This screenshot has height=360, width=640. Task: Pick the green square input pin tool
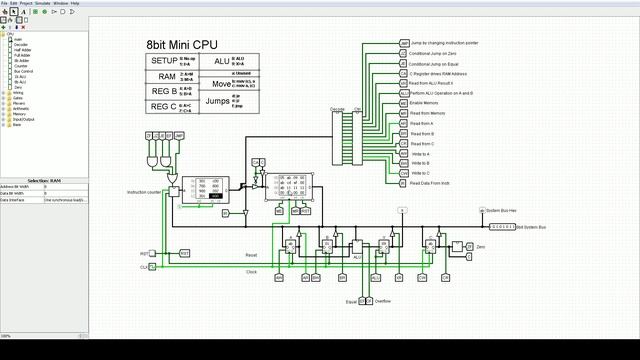(x=36, y=12)
